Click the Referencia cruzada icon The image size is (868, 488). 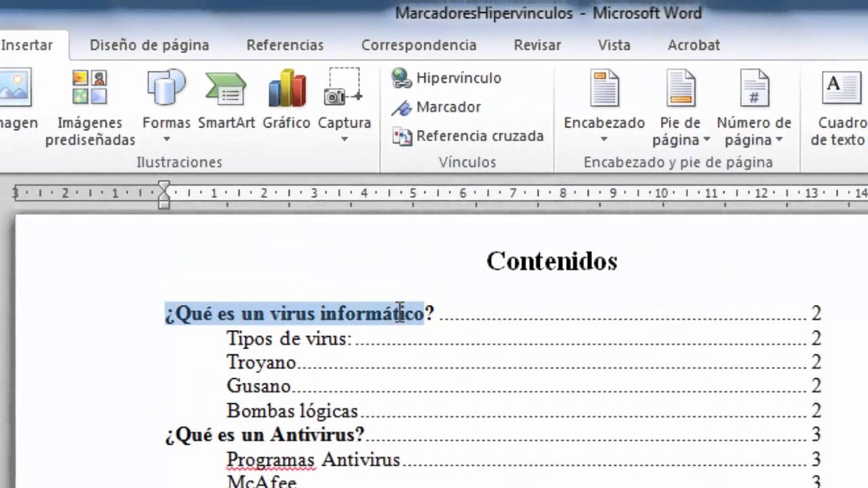(x=402, y=136)
